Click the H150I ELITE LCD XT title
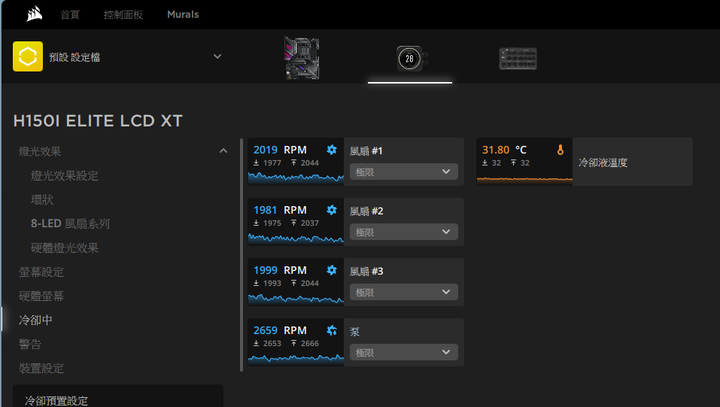Image resolution: width=720 pixels, height=407 pixels. 98,121
